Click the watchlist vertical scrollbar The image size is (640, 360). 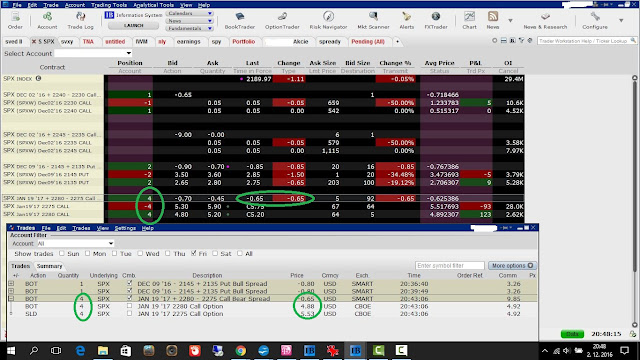point(634,200)
